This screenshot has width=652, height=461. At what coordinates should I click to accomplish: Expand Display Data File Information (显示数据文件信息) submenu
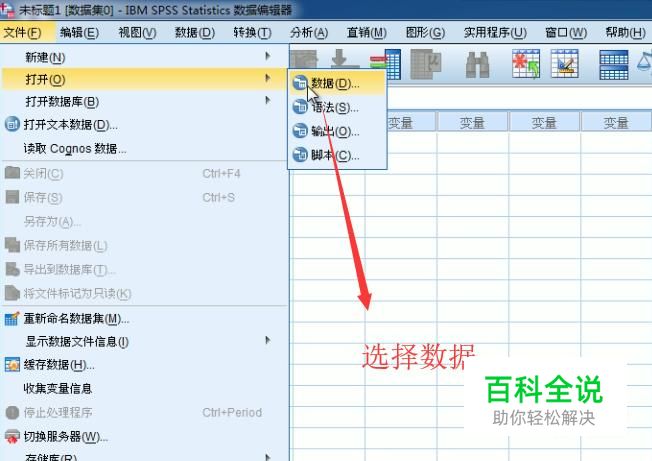143,341
